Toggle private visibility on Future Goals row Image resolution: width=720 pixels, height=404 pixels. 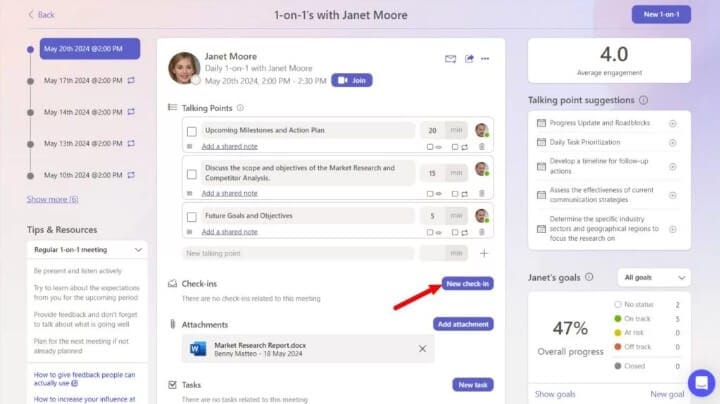pyautogui.click(x=430, y=232)
